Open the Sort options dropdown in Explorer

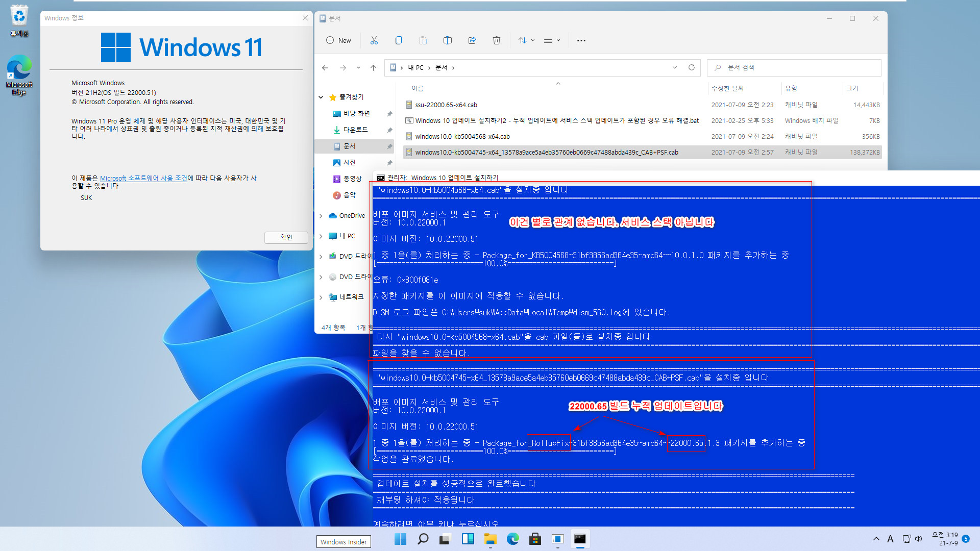point(526,40)
